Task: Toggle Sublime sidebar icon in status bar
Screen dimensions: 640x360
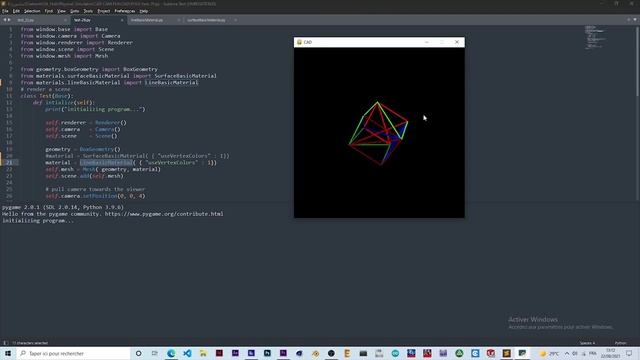Action: click(5, 343)
